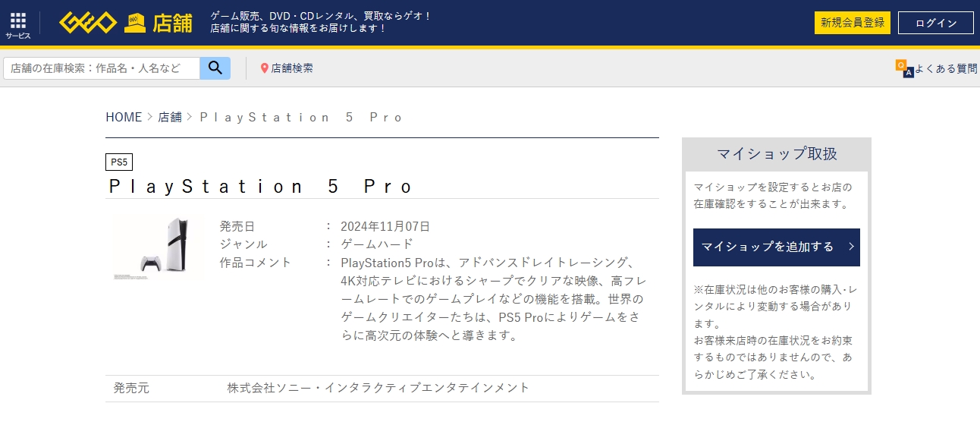This screenshot has width=980, height=422.
Task: Click the PlayStation 5 Pro breadcrumb item
Action: (x=300, y=117)
